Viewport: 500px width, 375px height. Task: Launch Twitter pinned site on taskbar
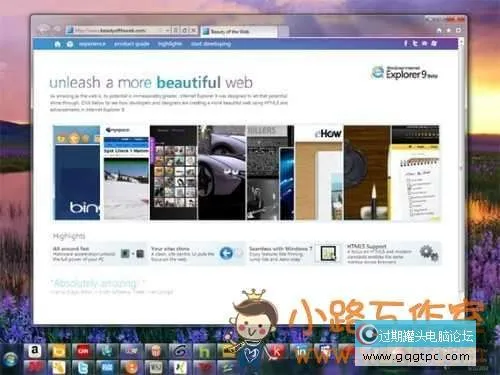tap(82, 368)
